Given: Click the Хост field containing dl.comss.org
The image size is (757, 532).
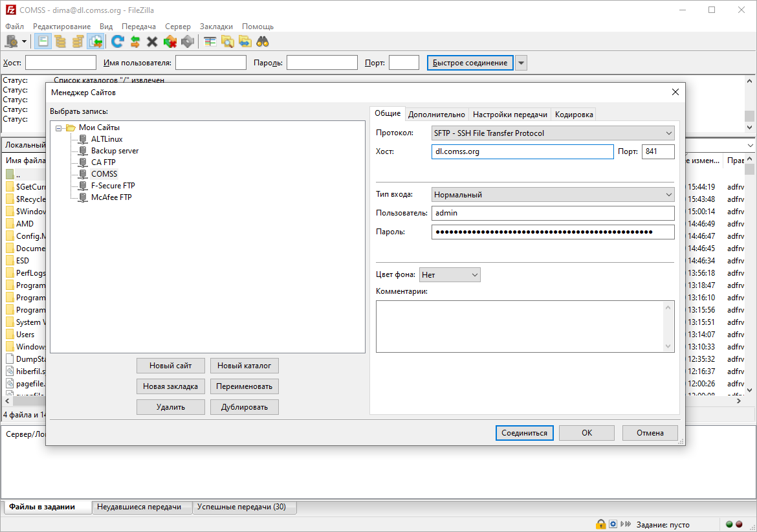Looking at the screenshot, I should point(522,151).
